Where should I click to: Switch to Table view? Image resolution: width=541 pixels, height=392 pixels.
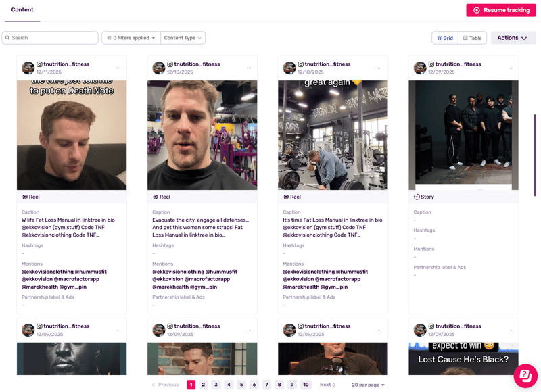point(472,38)
